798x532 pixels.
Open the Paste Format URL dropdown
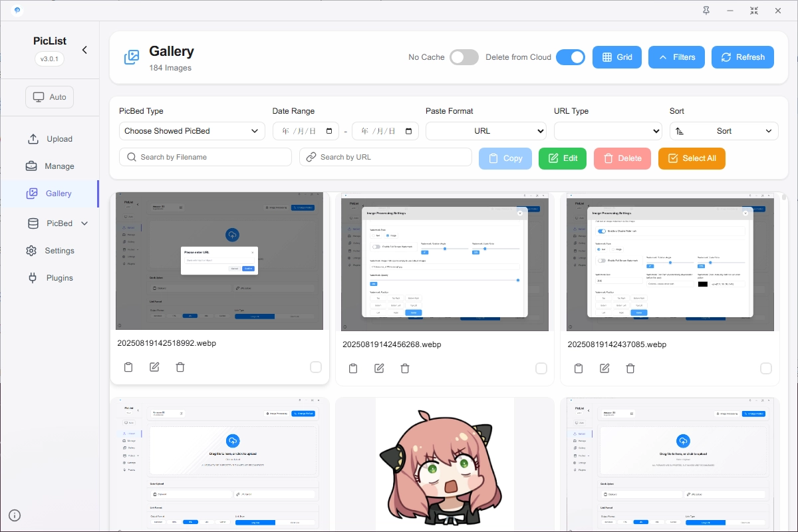tap(486, 131)
